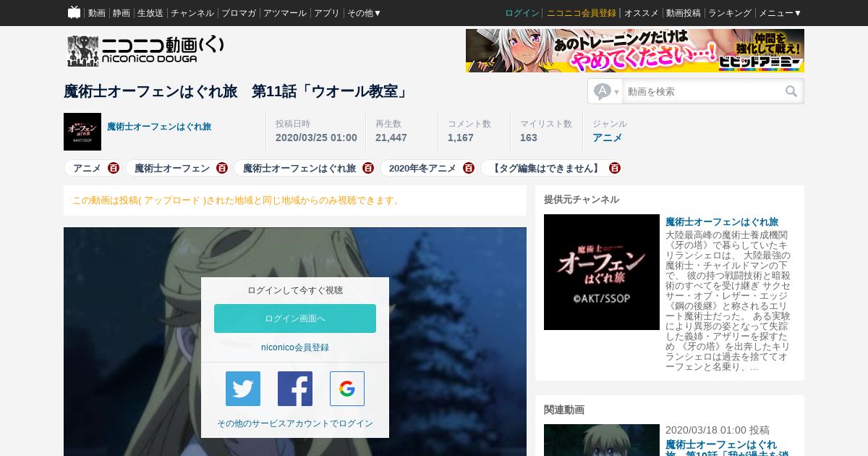Log in with Twitter icon
This screenshot has width=868, height=456.
(x=243, y=389)
